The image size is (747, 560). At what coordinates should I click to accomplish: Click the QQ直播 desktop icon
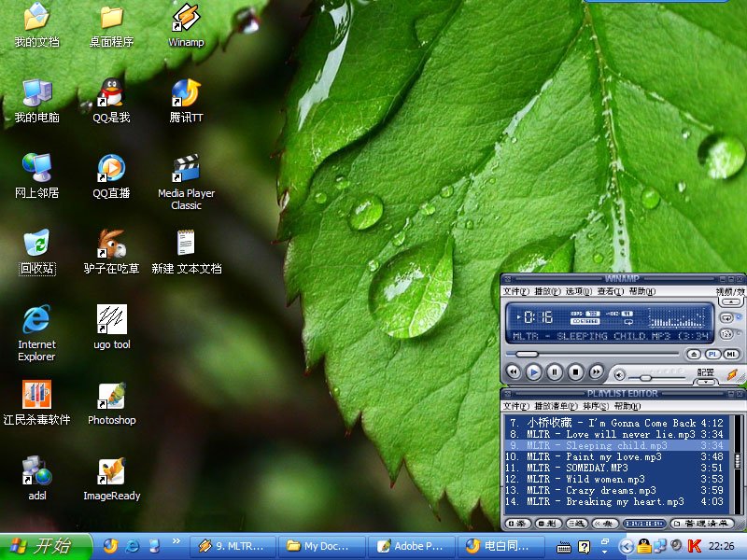[x=111, y=169]
